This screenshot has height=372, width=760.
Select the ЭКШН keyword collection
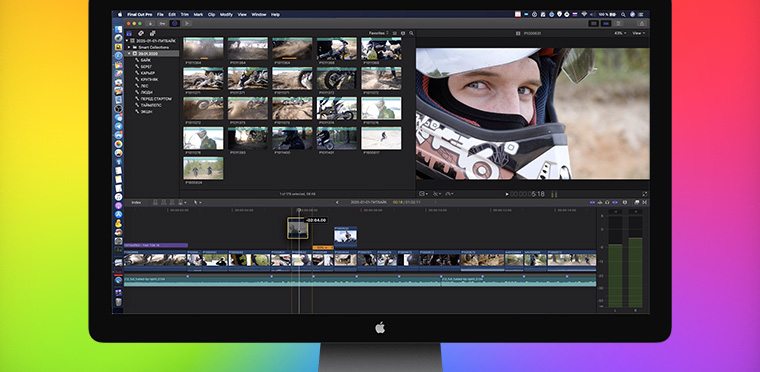(146, 111)
